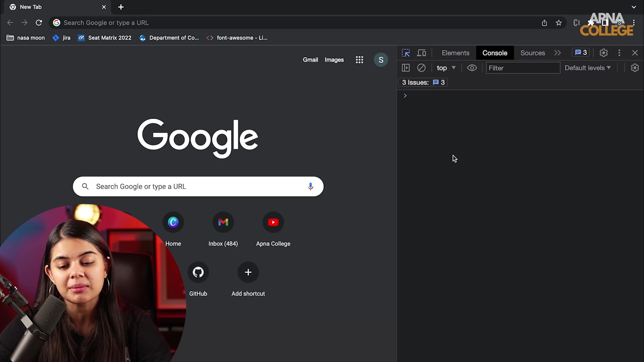Create a live expression with the eye icon

(x=472, y=68)
